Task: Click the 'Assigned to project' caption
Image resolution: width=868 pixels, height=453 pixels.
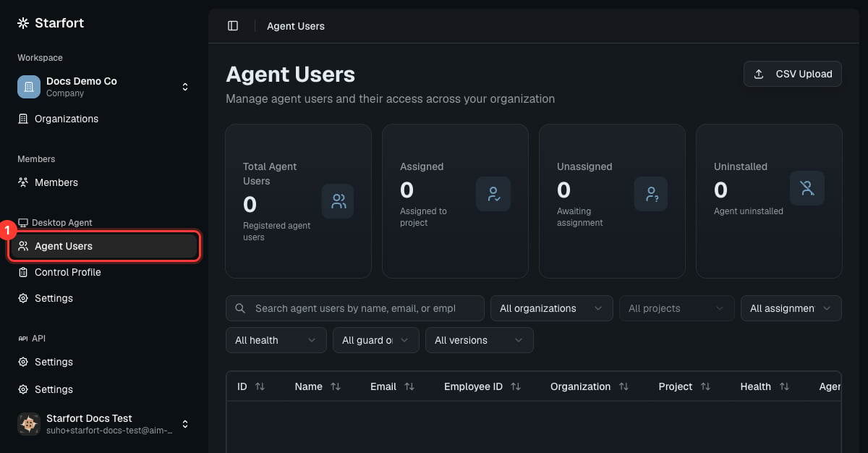Action: coord(423,217)
